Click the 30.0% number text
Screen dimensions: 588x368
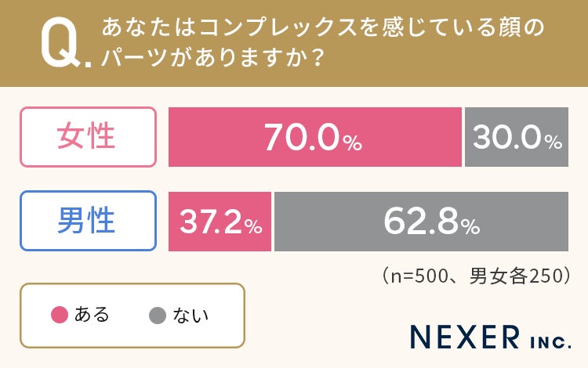pyautogui.click(x=517, y=137)
